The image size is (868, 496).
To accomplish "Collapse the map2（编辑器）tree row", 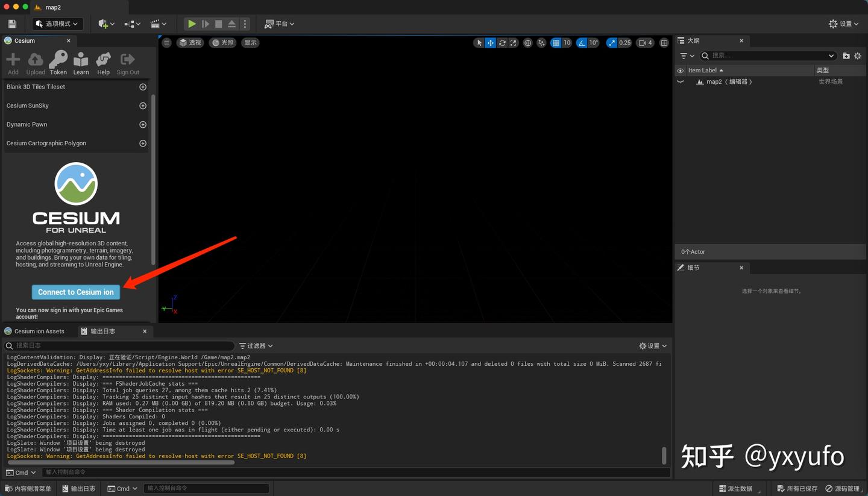I will [691, 81].
